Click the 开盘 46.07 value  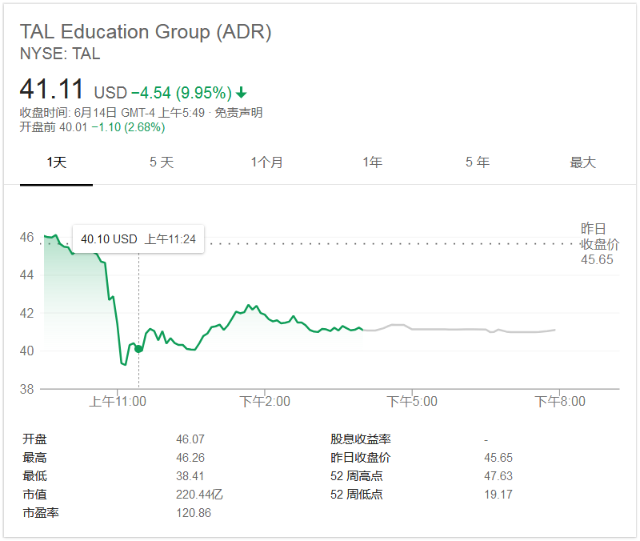pos(190,439)
